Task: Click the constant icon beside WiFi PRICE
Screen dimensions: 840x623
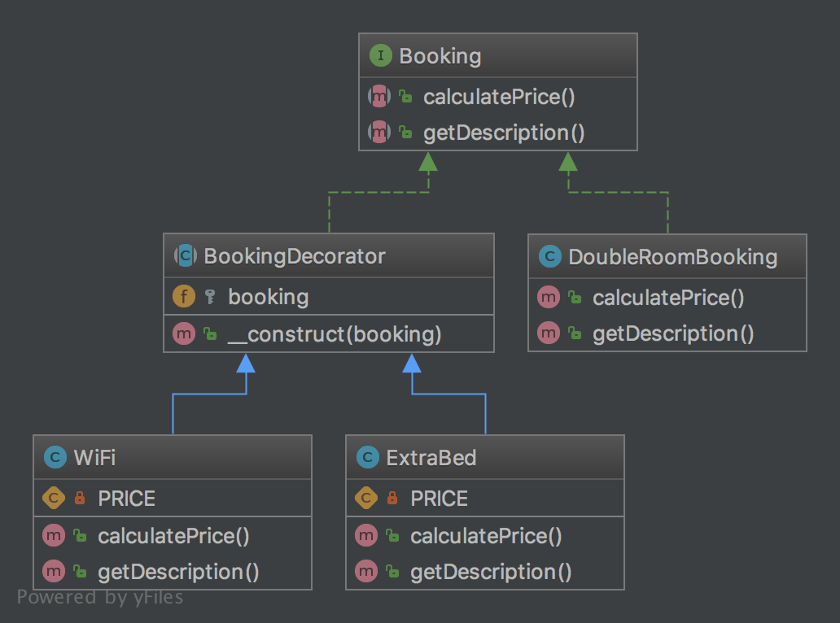Action: pos(54,498)
